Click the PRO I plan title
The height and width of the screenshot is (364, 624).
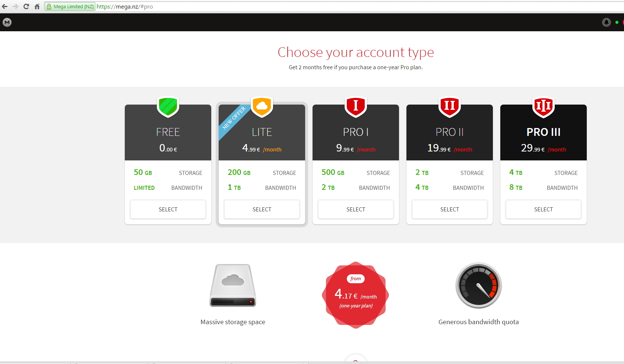click(356, 132)
